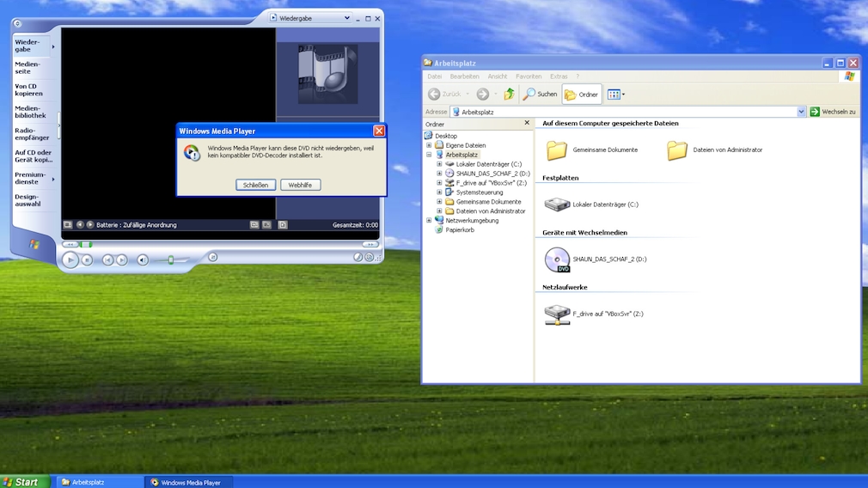The height and width of the screenshot is (488, 868).
Task: Click Play in Windows Media Player
Action: click(70, 259)
